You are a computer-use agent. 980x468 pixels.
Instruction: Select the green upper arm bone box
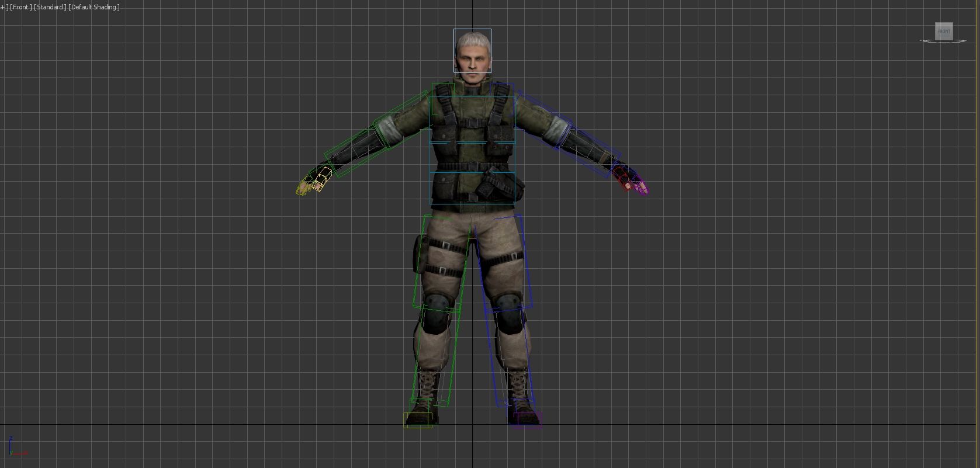pyautogui.click(x=404, y=119)
